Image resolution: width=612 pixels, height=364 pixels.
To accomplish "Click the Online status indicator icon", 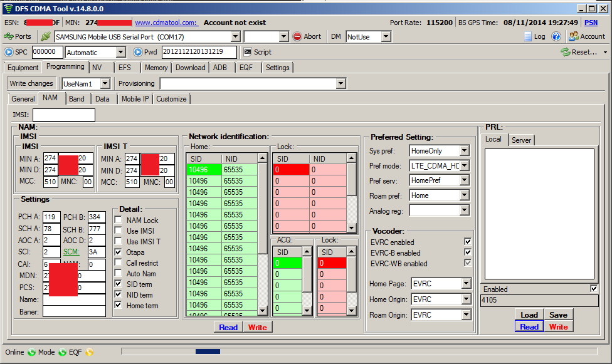I will pos(31,352).
